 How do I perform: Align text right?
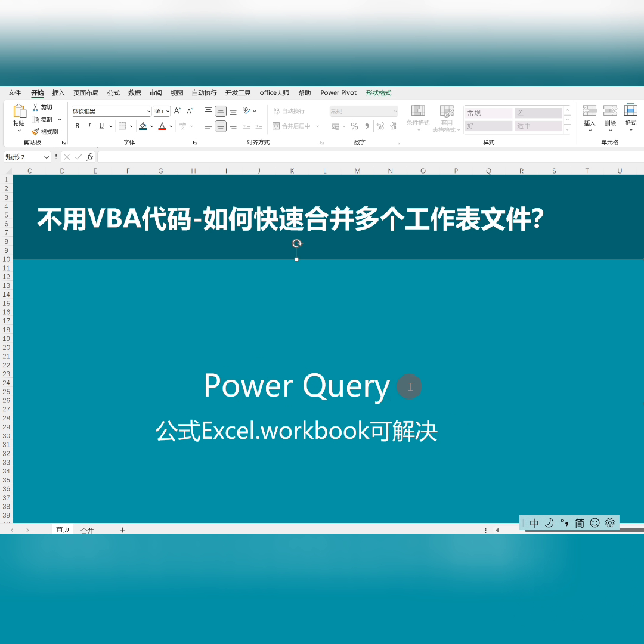(233, 126)
